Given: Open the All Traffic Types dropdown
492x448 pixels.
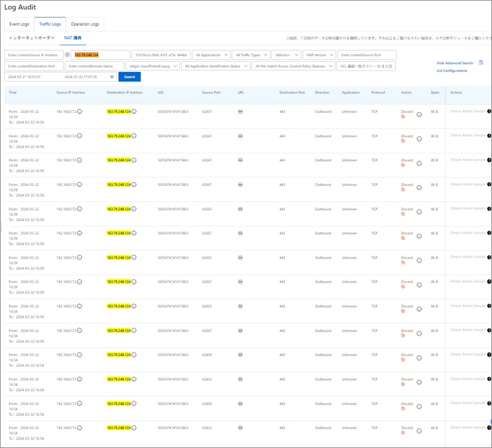Looking at the screenshot, I should pos(251,55).
